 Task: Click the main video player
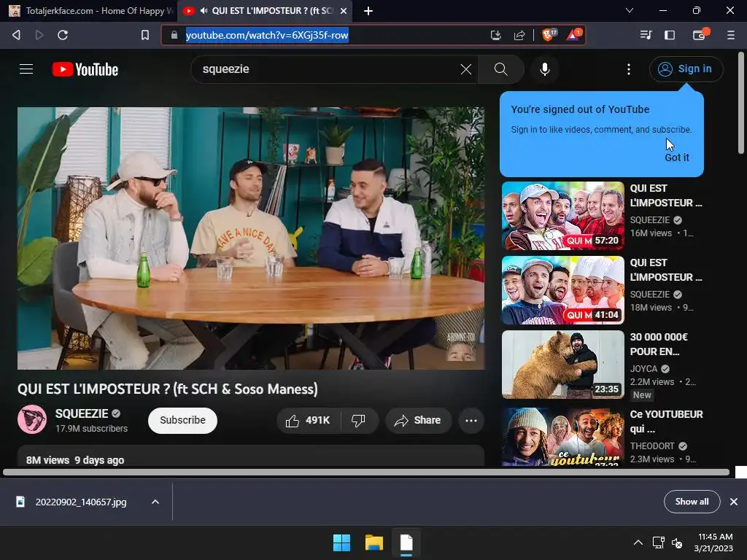[251, 238]
